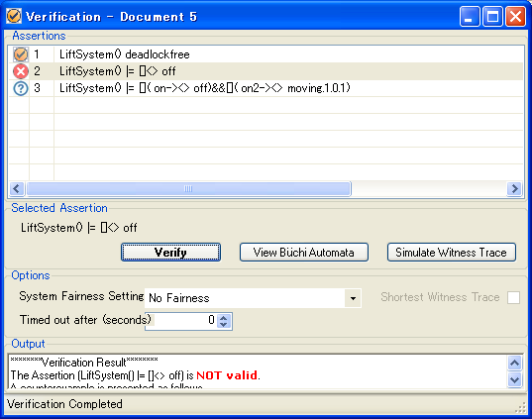Increase the timeout seconds with up spinner
This screenshot has height=419, width=532.
(x=224, y=318)
